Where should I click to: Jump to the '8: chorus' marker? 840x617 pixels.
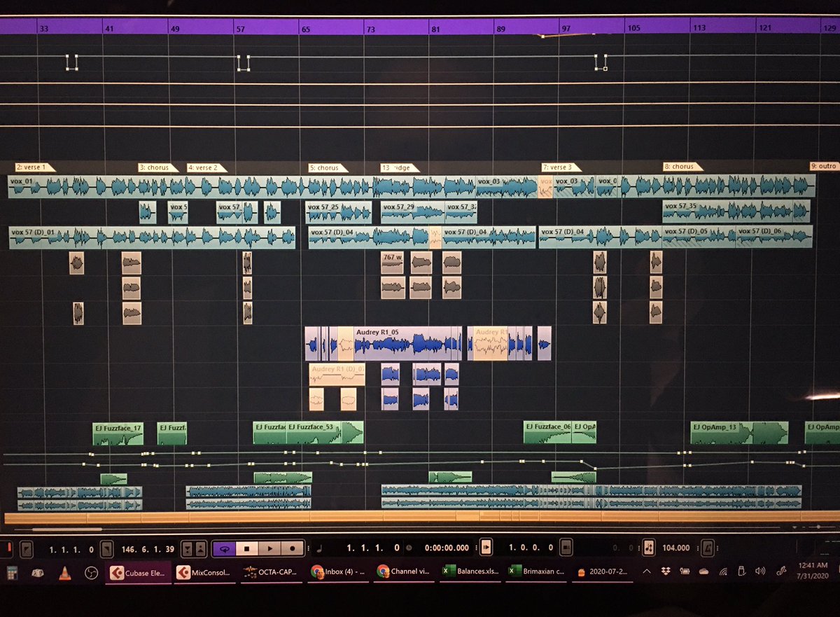683,167
